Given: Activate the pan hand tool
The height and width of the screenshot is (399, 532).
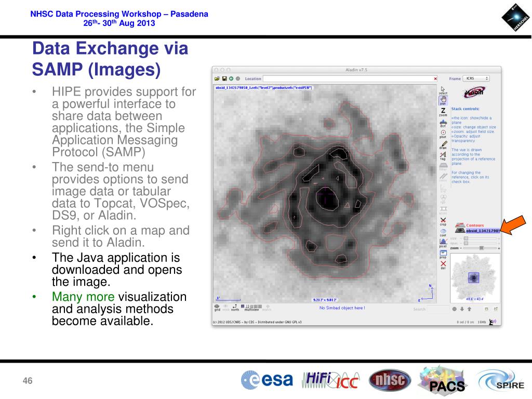Looking at the screenshot, I should pos(443,100).
